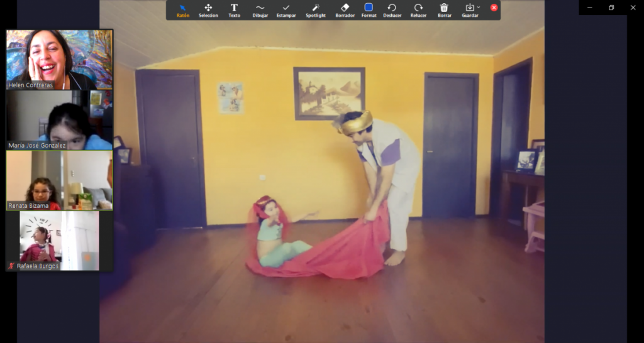Select María José Gonzalez video thumbnail
The width and height of the screenshot is (644, 343).
[x=60, y=119]
